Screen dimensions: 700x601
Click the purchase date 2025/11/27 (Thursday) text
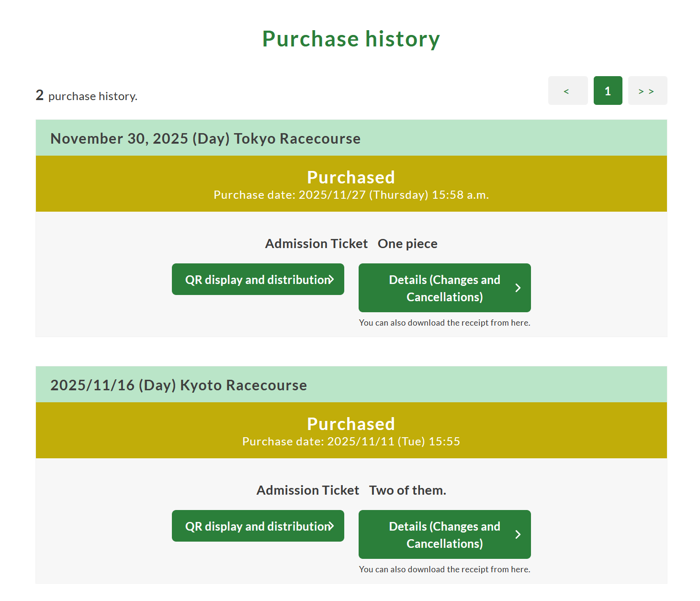coord(351,195)
